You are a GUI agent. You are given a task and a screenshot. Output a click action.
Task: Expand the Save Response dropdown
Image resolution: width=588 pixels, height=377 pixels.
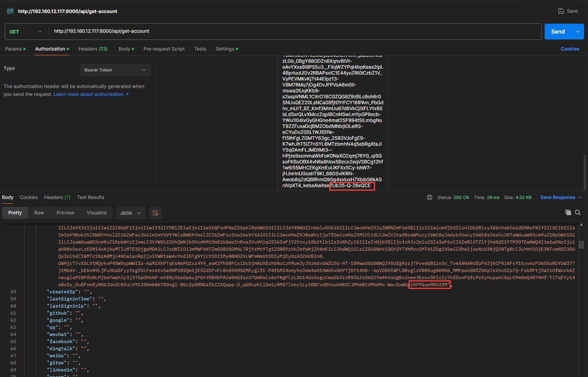click(x=580, y=197)
